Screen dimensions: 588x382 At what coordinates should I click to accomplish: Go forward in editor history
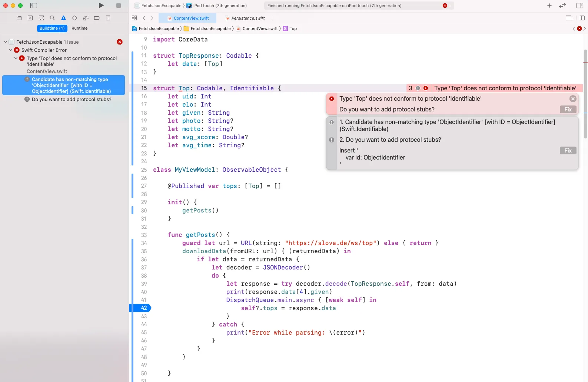152,18
